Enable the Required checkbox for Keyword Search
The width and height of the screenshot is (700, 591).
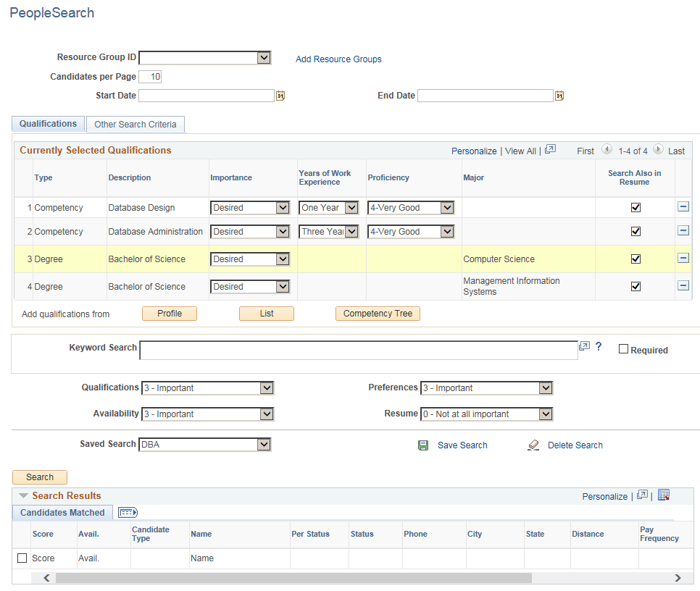pos(623,348)
